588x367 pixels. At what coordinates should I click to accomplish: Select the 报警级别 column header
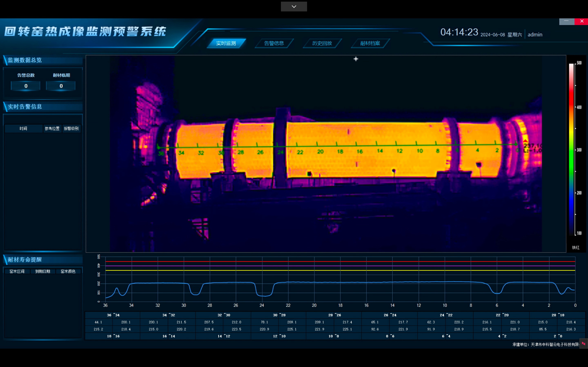(x=71, y=128)
